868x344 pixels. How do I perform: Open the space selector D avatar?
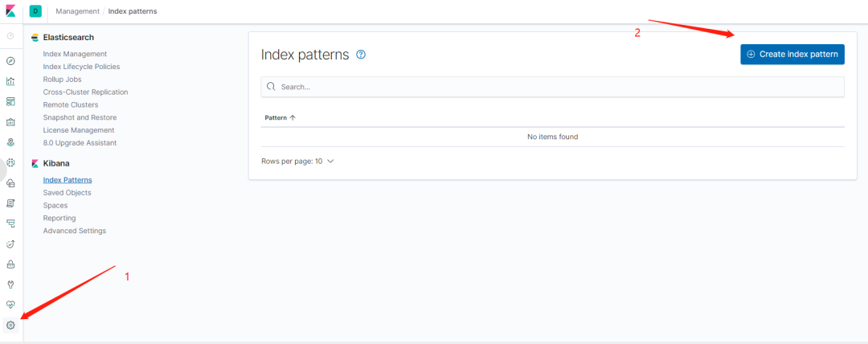coord(35,11)
